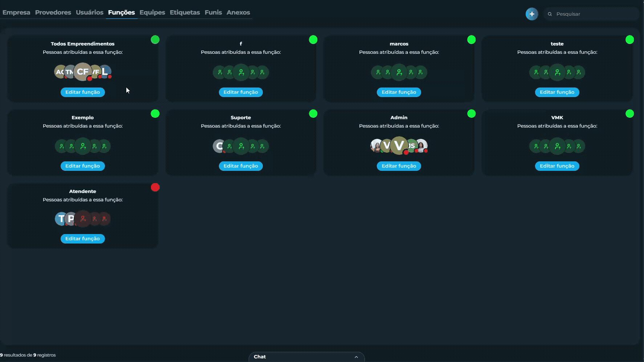Switch to the Usuários tab
The width and height of the screenshot is (644, 362).
(x=90, y=12)
